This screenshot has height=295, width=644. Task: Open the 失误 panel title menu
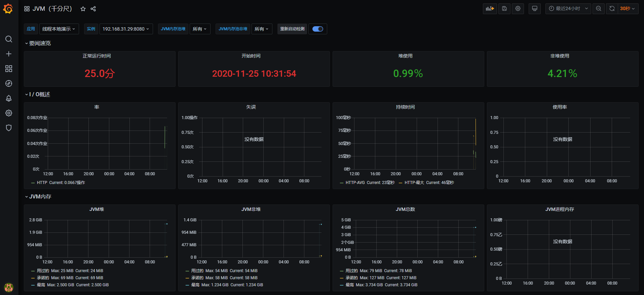pyautogui.click(x=251, y=107)
